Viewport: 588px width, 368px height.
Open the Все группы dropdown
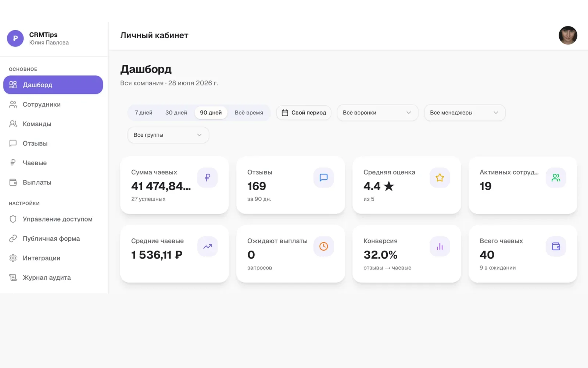pos(168,135)
